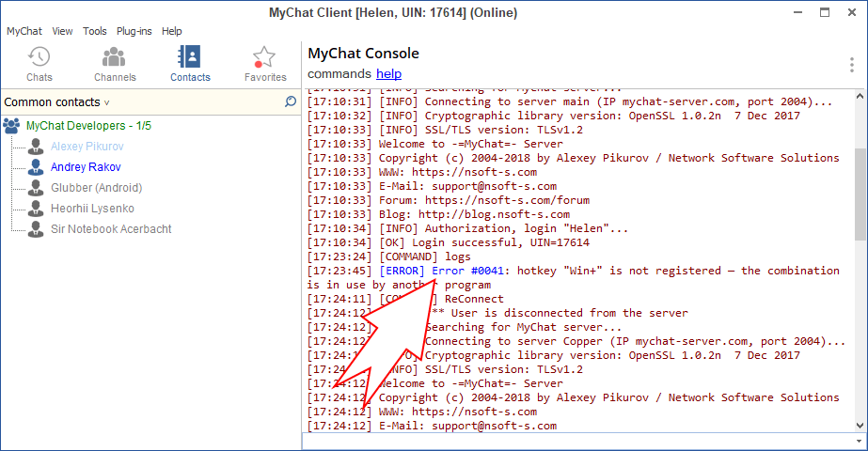This screenshot has width=868, height=451.
Task: Click the MyChat Console heading
Action: [363, 54]
